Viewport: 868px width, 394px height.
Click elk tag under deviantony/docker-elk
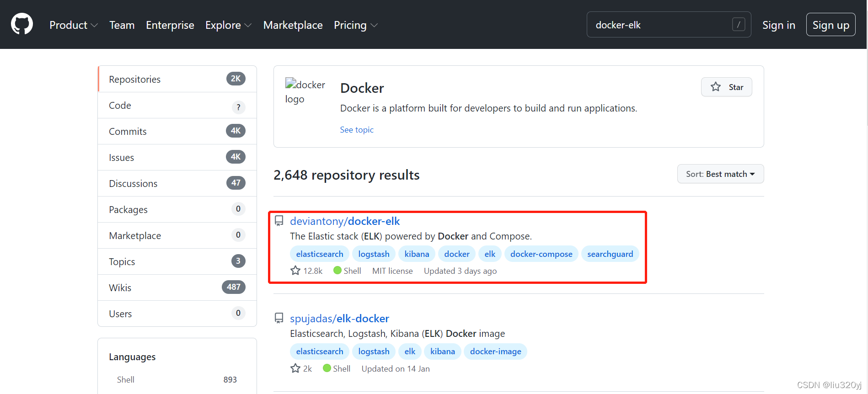point(490,254)
